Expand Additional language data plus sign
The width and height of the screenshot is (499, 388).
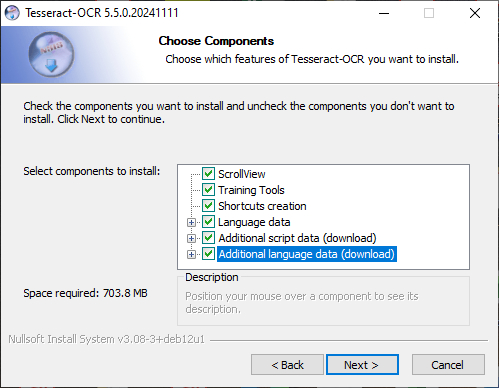[x=191, y=254]
